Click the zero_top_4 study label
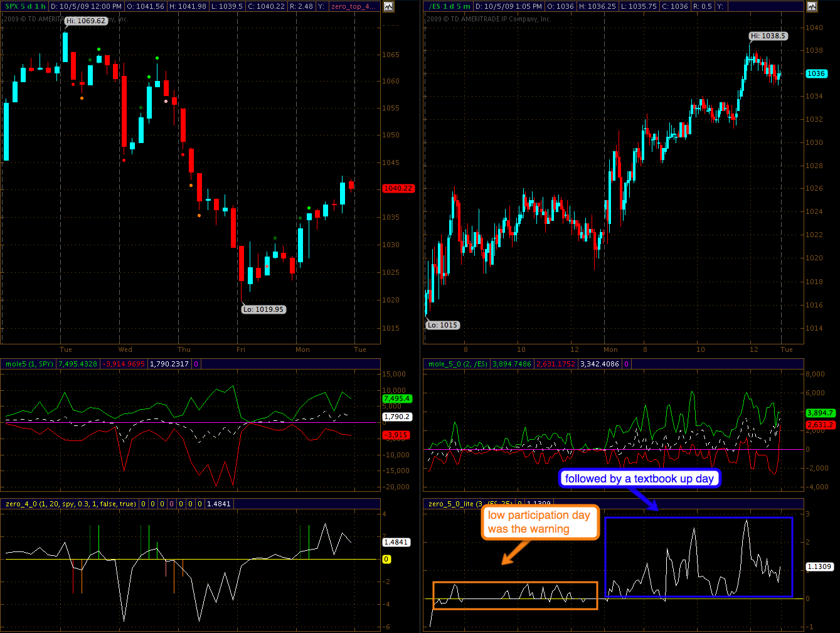Image resolution: width=840 pixels, height=633 pixels. click(x=354, y=6)
